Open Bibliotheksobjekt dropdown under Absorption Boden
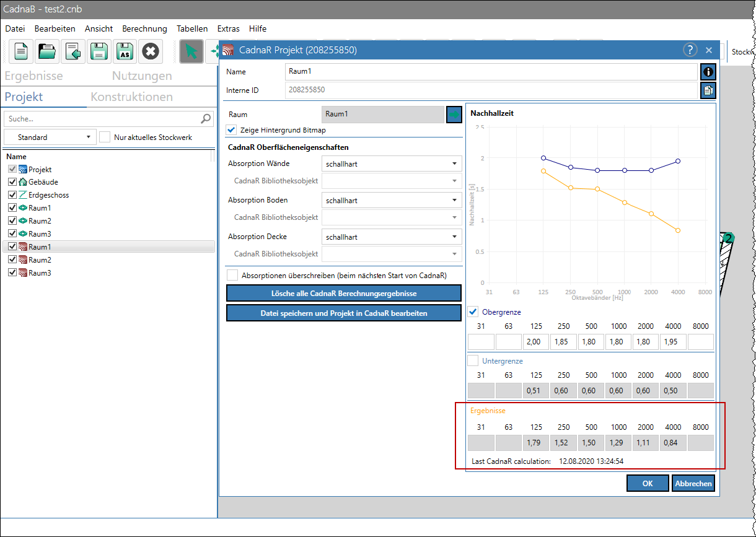Screen dimensions: 756x537 tap(392, 217)
